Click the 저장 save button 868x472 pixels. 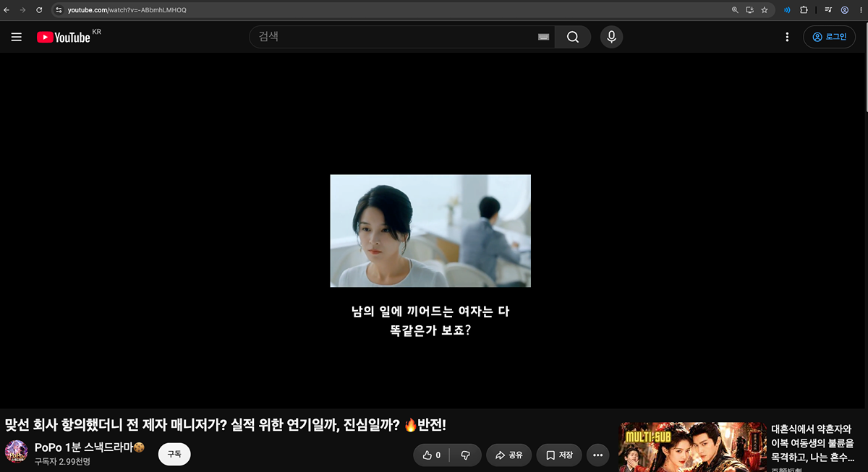(x=560, y=455)
